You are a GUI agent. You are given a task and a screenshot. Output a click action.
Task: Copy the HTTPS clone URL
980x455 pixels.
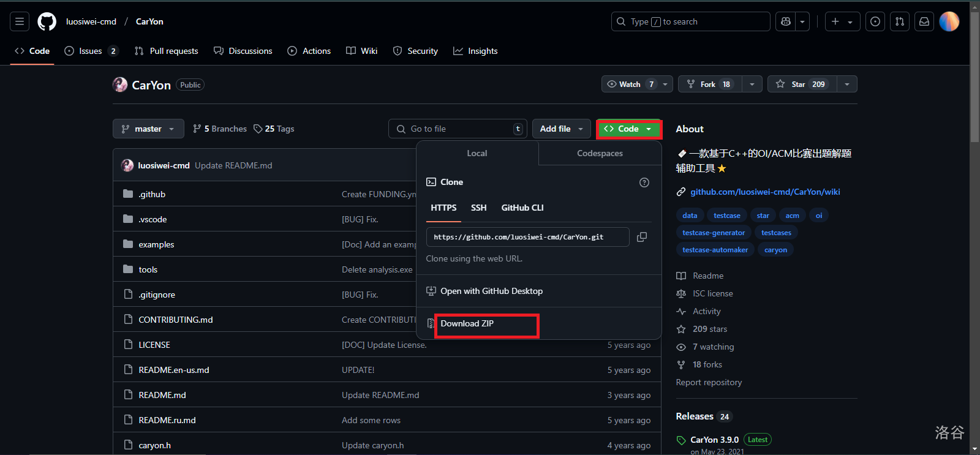(642, 237)
